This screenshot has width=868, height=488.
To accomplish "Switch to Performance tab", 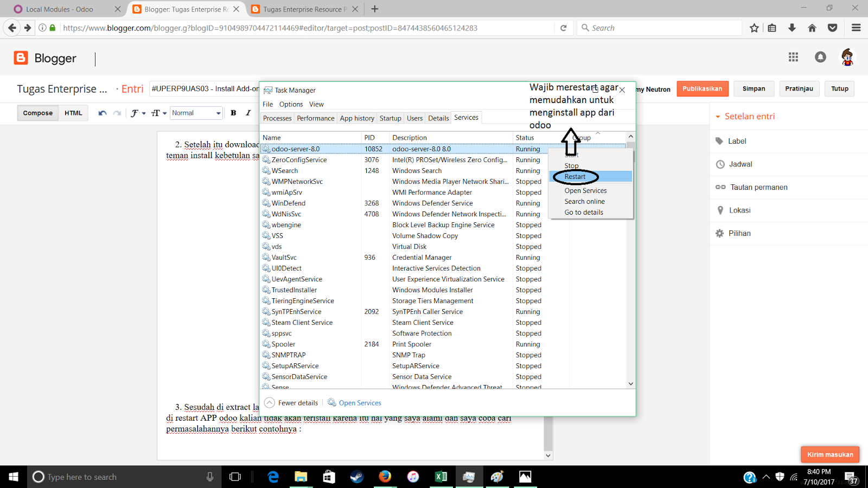I will (316, 118).
